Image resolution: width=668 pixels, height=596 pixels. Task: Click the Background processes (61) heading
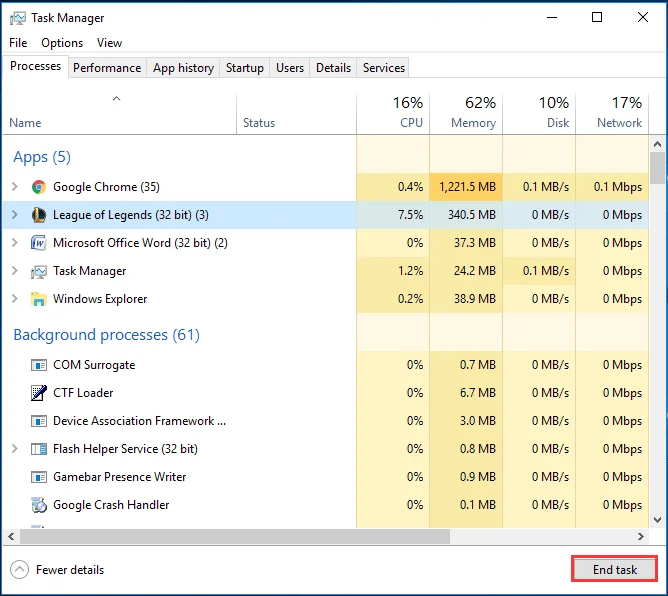point(107,335)
